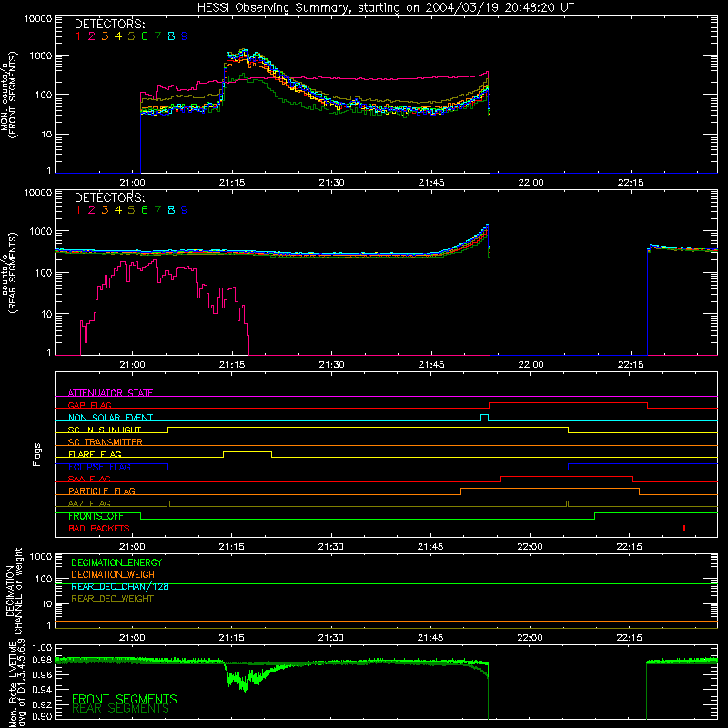
Task: Click the FLARE_FLAG label
Action: (x=95, y=454)
